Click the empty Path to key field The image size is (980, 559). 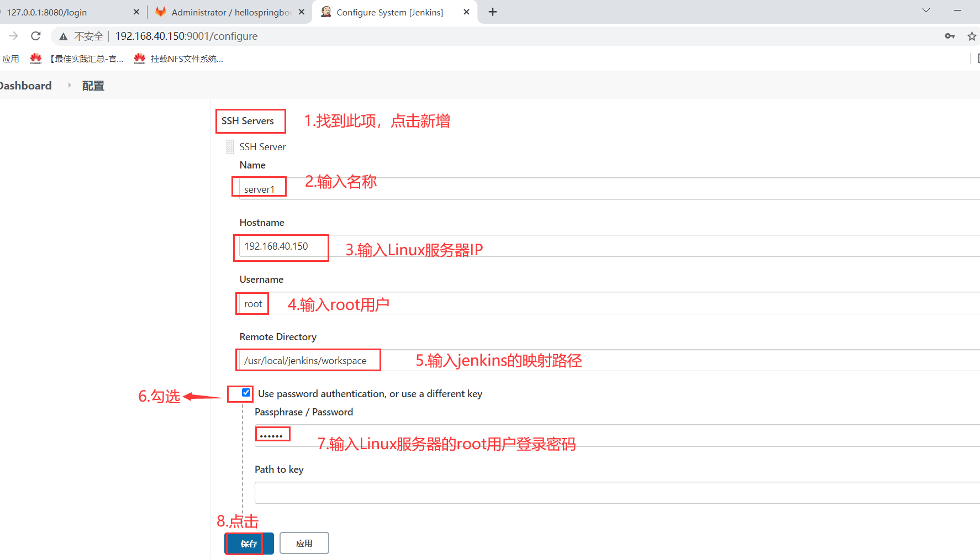tap(617, 493)
